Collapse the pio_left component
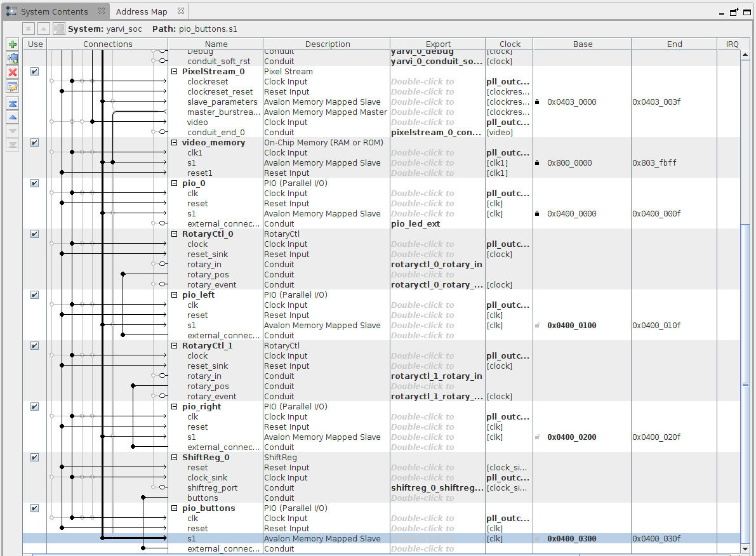Viewport: 756px width, 556px height. (175, 295)
